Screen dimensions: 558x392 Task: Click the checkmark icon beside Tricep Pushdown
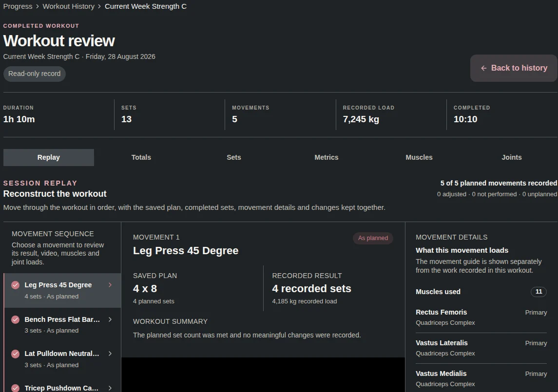tap(15, 388)
